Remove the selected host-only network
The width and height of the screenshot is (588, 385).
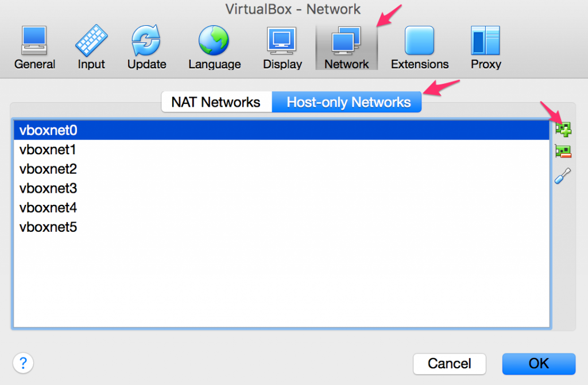[x=563, y=151]
